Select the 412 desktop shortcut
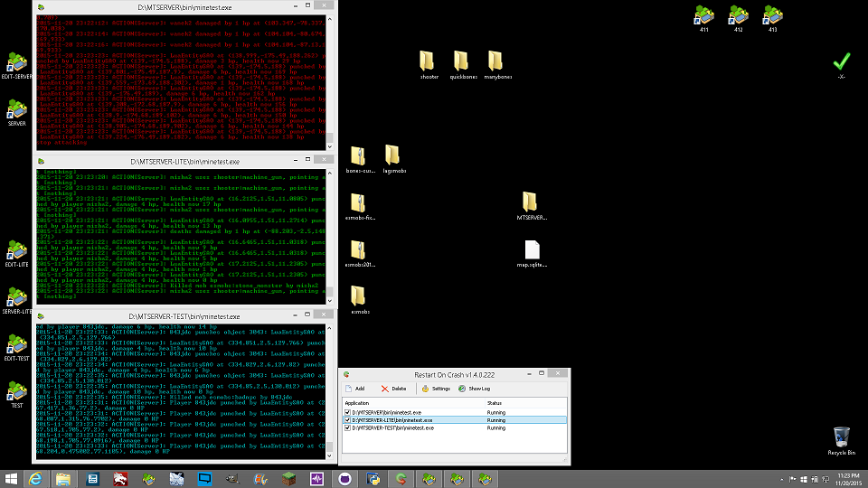 point(739,15)
